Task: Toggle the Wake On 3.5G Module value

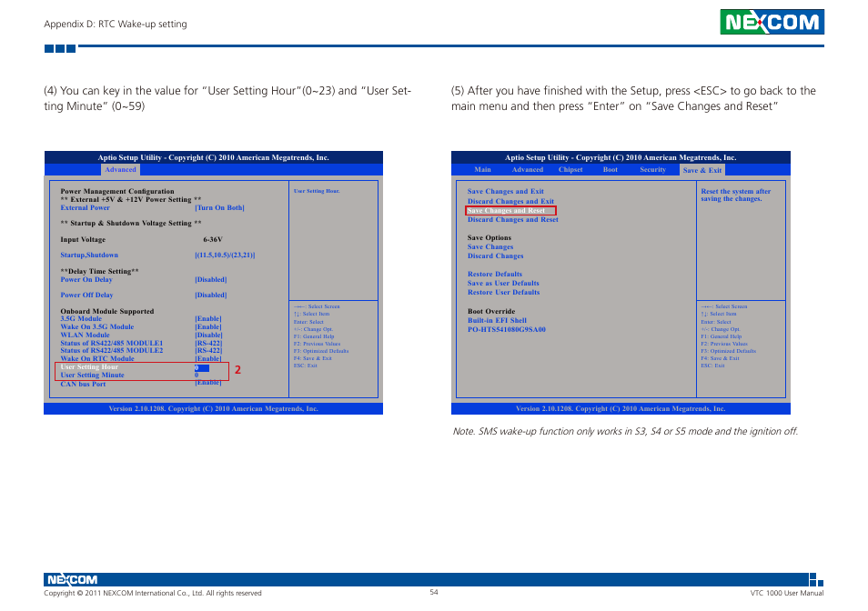Action: tap(207, 326)
